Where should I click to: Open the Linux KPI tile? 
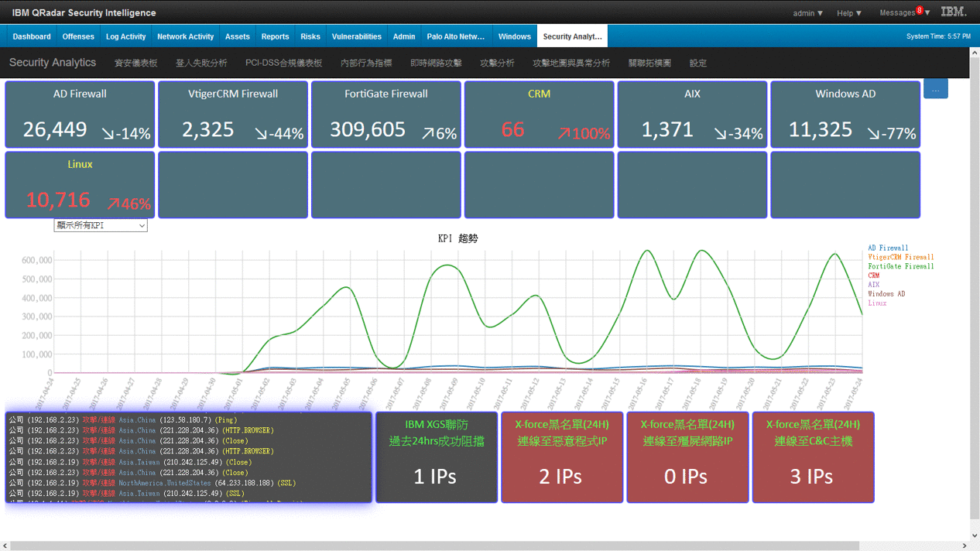80,185
